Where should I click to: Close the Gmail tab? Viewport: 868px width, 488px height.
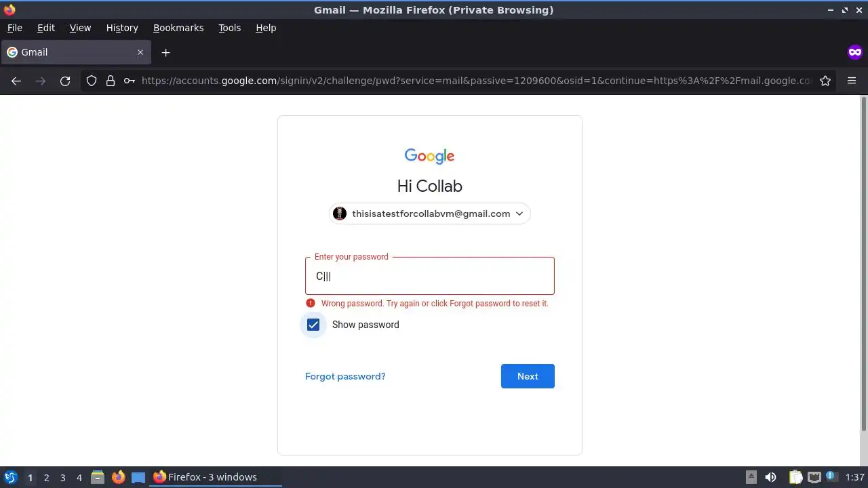(140, 52)
